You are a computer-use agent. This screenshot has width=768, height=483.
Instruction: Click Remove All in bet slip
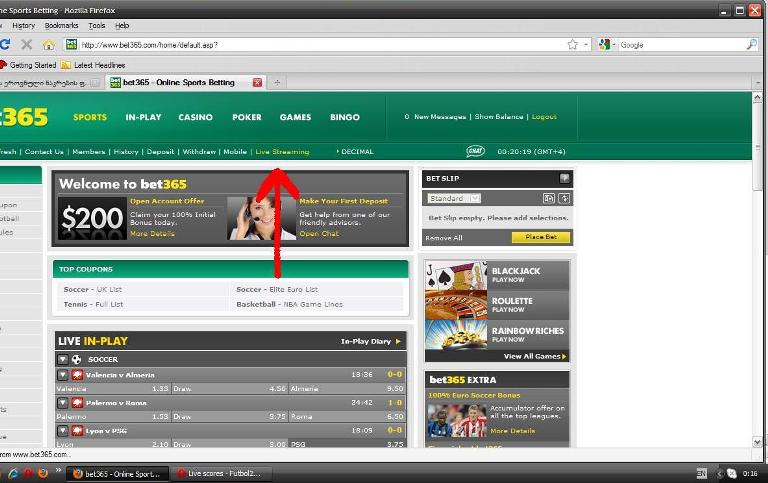[444, 238]
